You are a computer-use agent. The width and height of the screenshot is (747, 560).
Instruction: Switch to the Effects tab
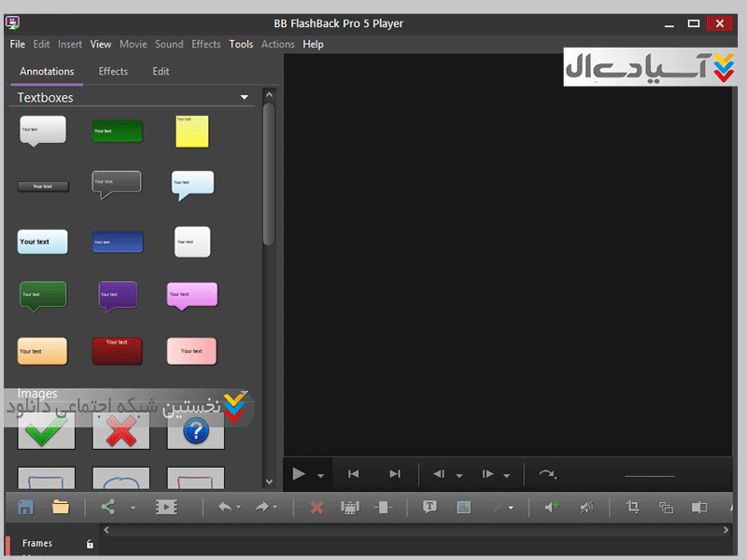point(113,71)
